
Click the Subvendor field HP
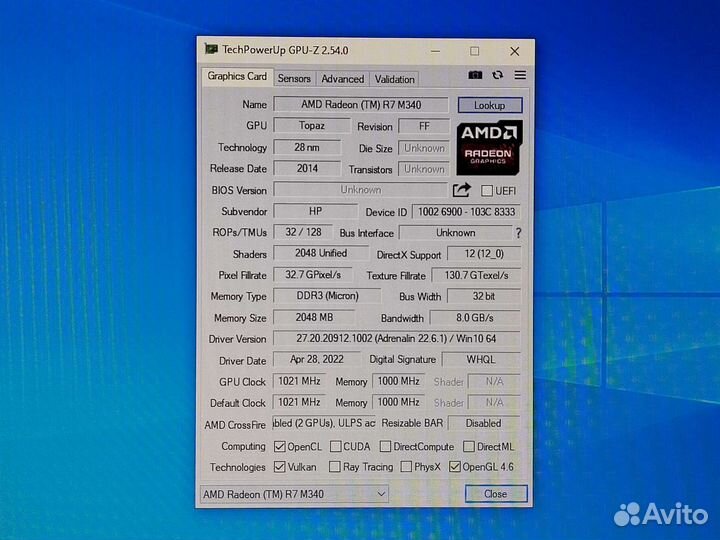315,211
